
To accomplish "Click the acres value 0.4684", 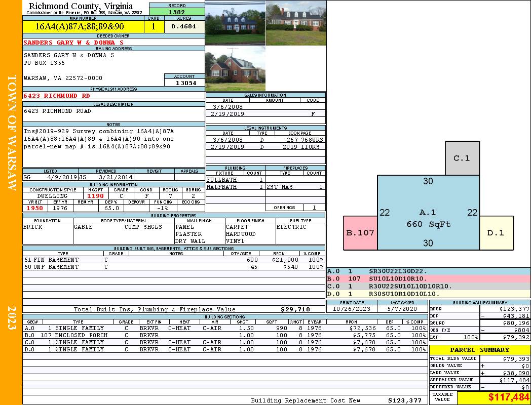I will click(x=184, y=26).
